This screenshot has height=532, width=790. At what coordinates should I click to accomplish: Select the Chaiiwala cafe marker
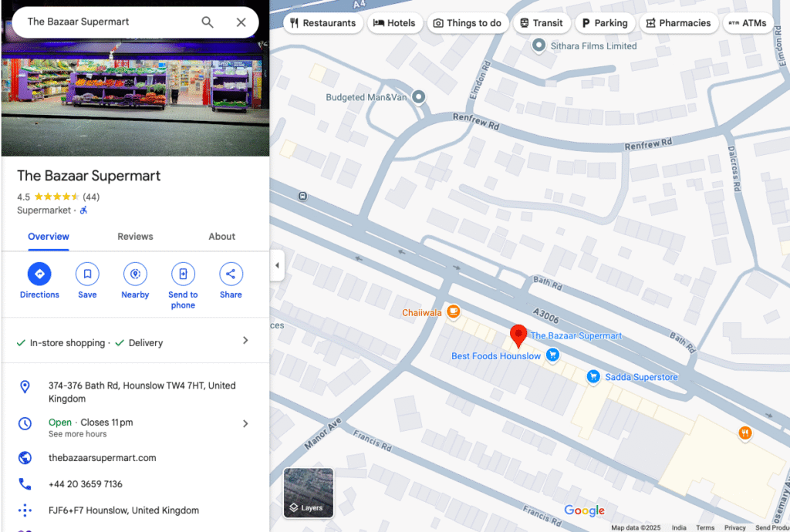tap(454, 312)
